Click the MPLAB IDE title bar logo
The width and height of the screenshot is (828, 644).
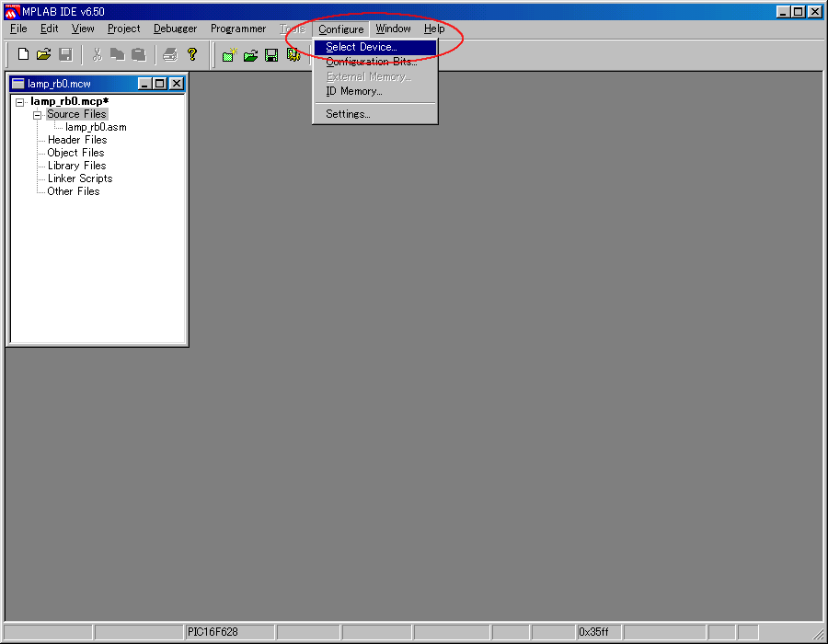(12, 12)
